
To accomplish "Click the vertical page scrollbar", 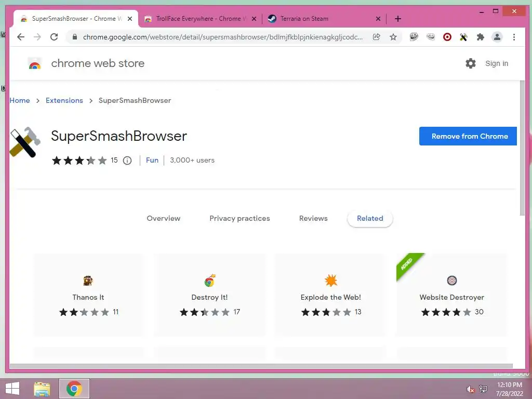I will [x=523, y=148].
